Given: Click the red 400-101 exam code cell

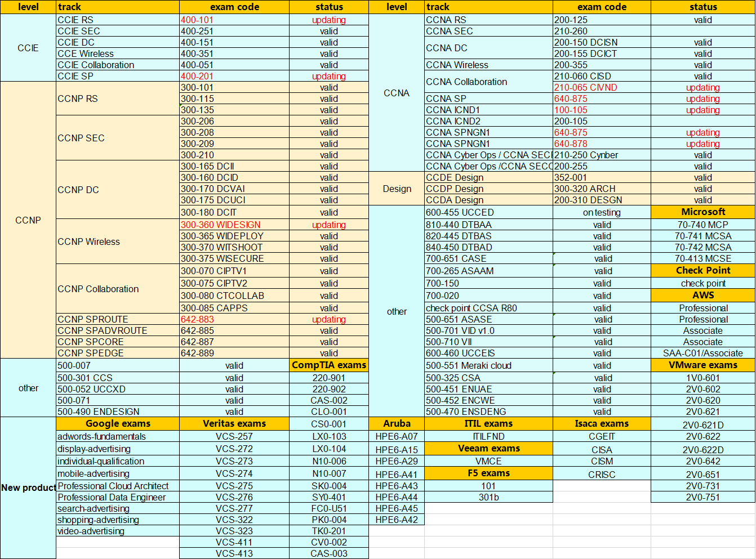Looking at the screenshot, I should click(x=234, y=20).
